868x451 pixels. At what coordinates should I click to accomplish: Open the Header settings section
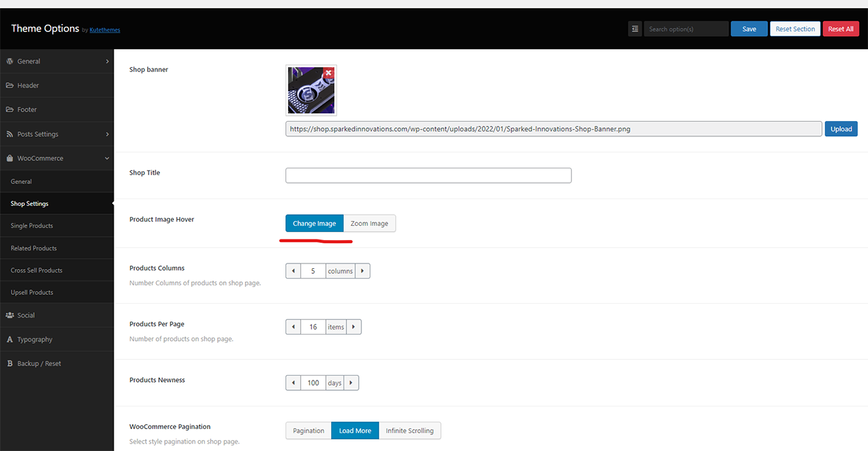tap(57, 86)
